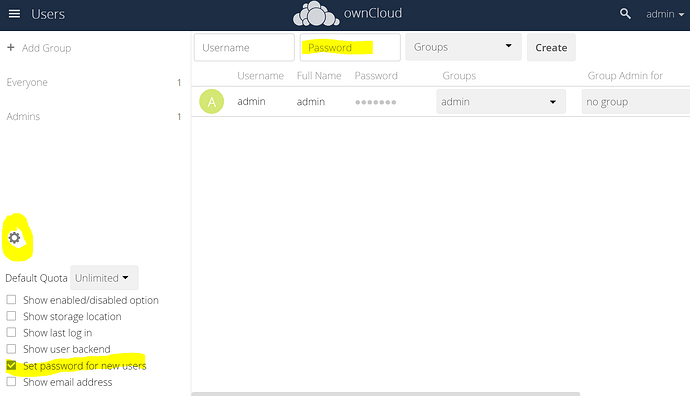Open the Default Quota Unlimited dropdown
Screen dimensions: 690x396
tap(104, 278)
